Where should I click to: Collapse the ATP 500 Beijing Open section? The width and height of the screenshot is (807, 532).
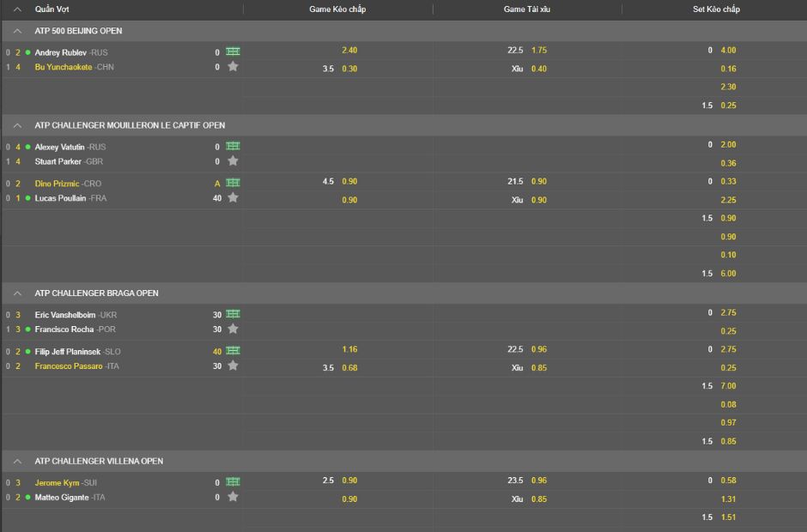(17, 31)
